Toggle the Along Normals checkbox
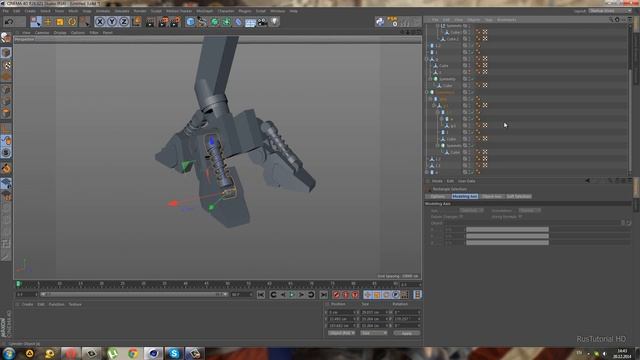Image resolution: width=640 pixels, height=360 pixels. pos(520,217)
